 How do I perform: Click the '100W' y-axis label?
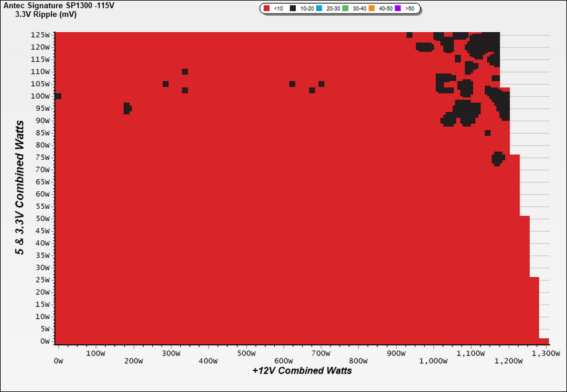[40, 96]
